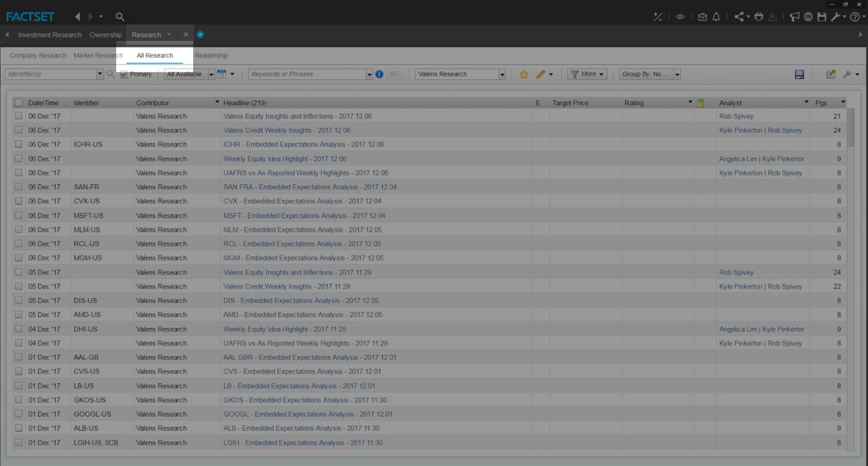The image size is (868, 466).
Task: Click the forward navigation arrow
Action: click(x=91, y=17)
